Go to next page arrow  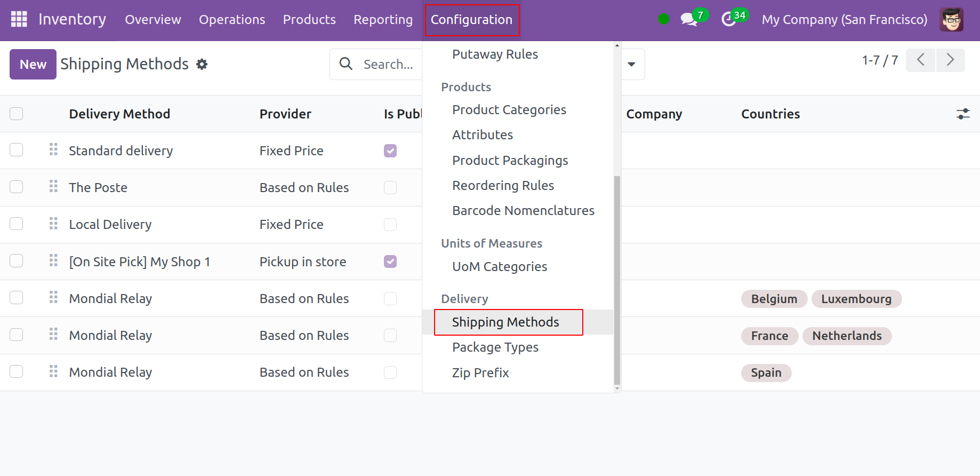[950, 60]
